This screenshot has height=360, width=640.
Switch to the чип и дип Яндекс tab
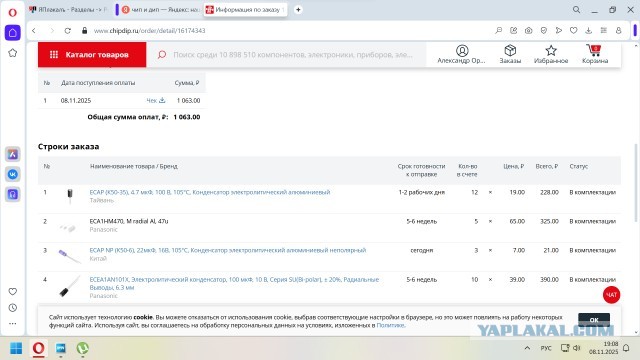160,9
